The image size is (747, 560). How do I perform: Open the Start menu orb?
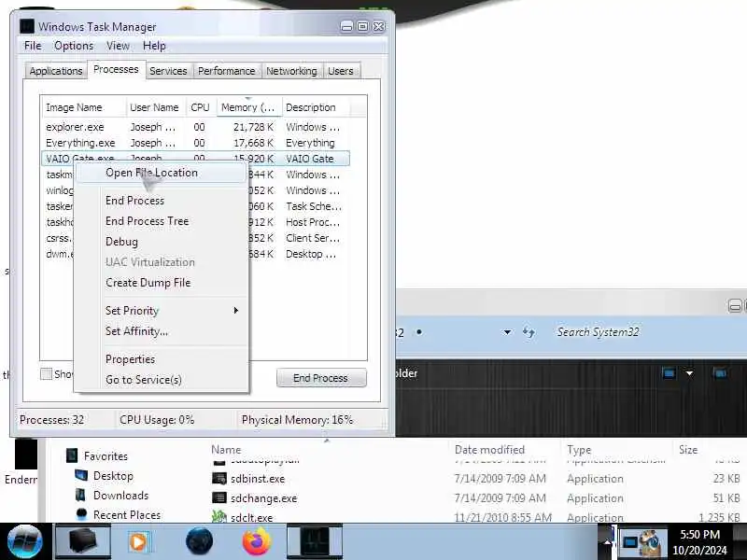pos(25,541)
